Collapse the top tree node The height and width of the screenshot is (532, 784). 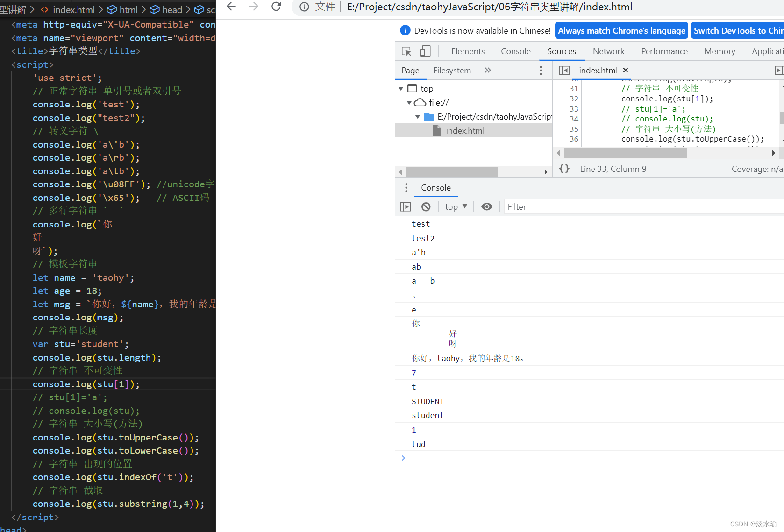coord(401,88)
